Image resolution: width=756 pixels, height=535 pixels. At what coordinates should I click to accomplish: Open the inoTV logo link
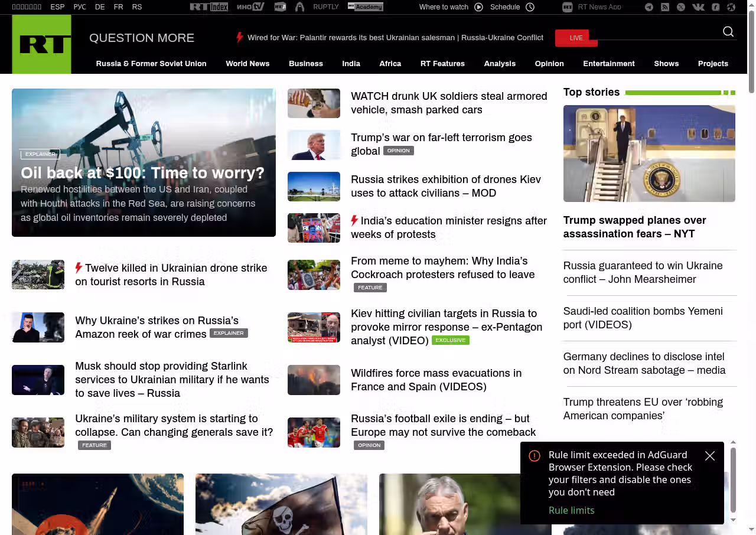250,7
